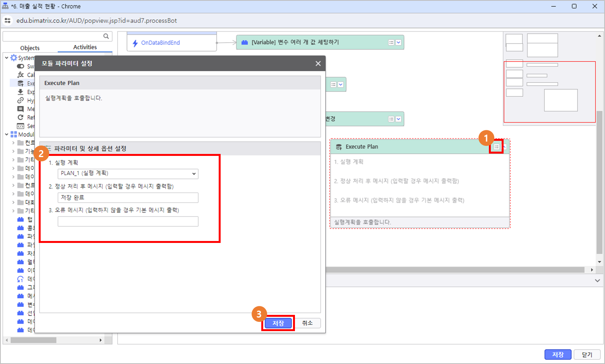Collapse the 변경 node with its chevron
Image resolution: width=605 pixels, height=364 pixels.
[x=398, y=119]
